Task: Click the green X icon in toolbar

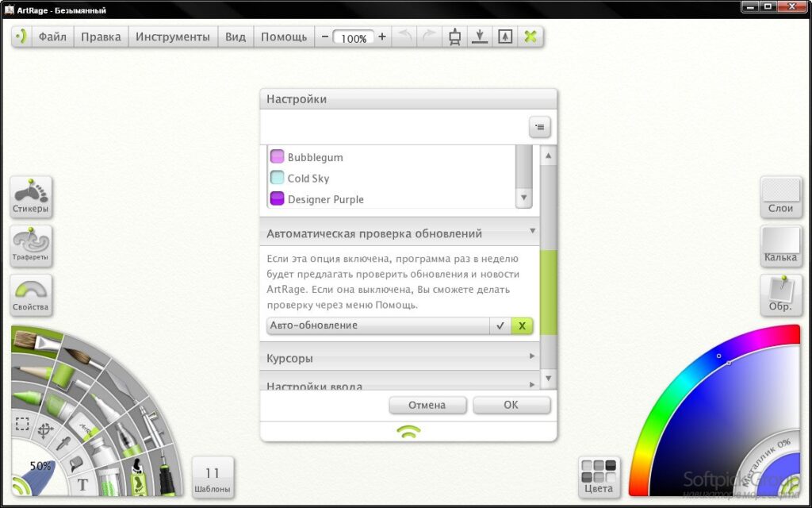Action: click(530, 37)
